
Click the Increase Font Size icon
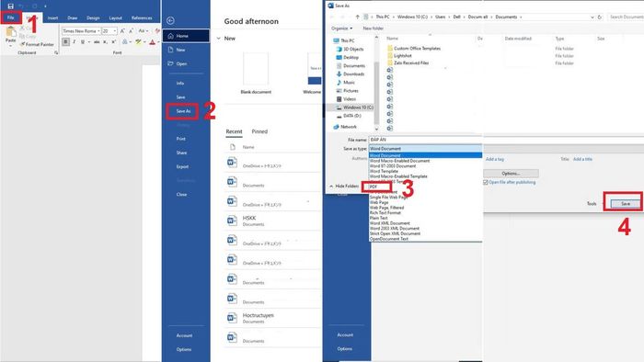click(122, 30)
